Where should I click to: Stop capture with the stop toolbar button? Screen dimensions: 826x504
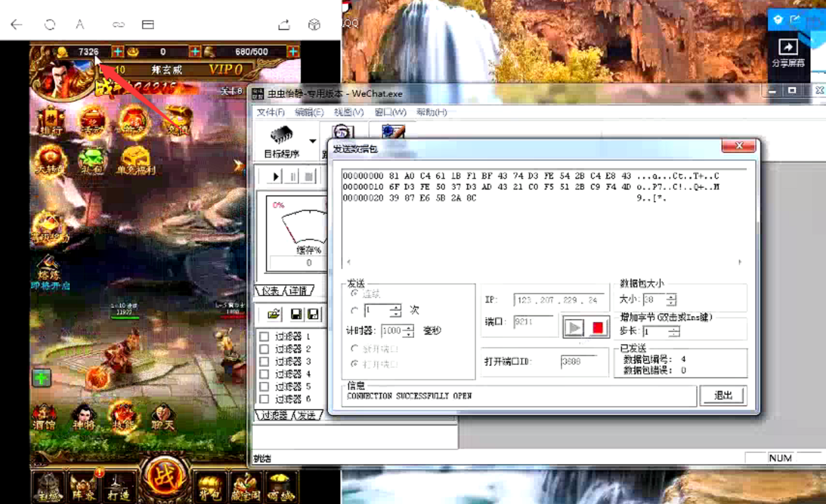click(309, 177)
